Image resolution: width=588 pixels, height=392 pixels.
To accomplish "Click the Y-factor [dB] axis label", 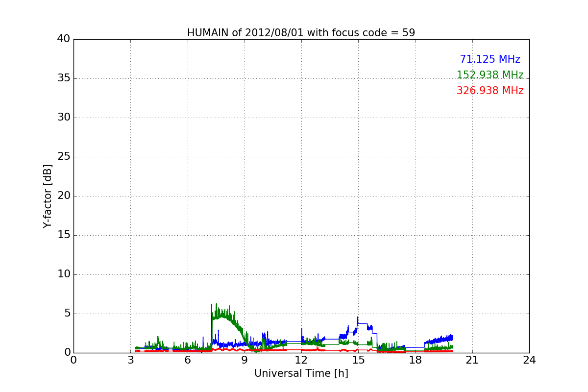I will pos(48,196).
